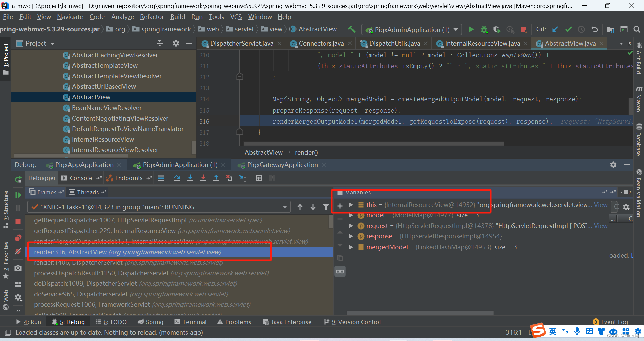Click Git commit green checkmark
Viewport: 644px width, 341px height.
pos(568,29)
